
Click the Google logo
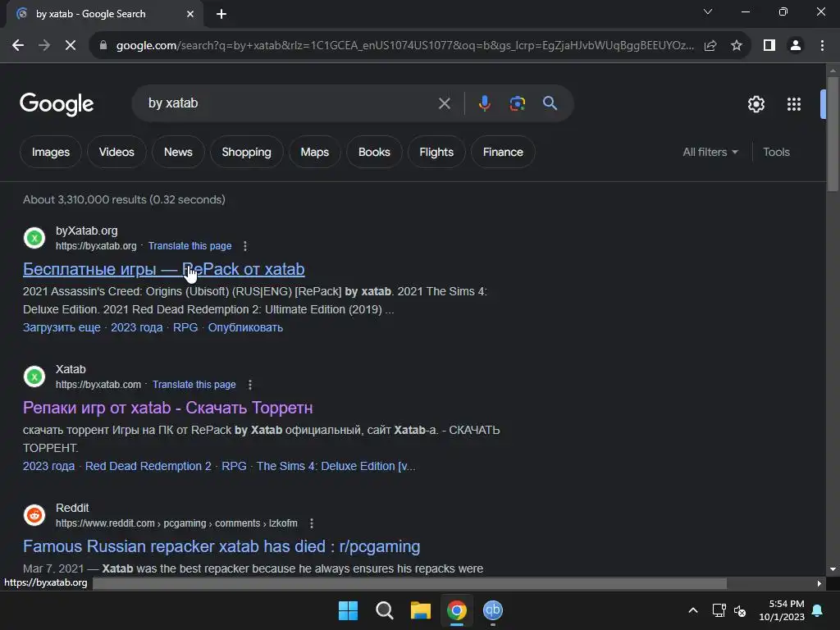pos(57,104)
